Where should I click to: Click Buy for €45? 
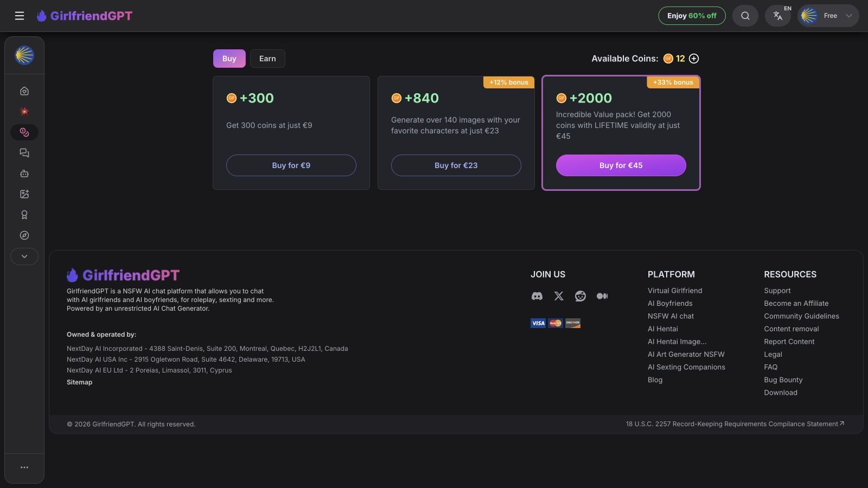[x=621, y=165]
